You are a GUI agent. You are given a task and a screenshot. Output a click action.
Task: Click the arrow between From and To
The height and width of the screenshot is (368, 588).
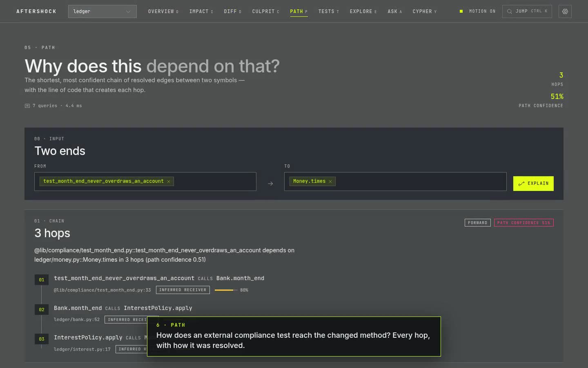tap(270, 184)
